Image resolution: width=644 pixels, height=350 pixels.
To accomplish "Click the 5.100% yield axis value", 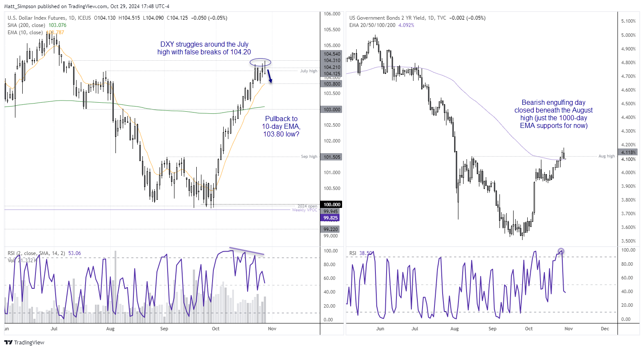I will pyautogui.click(x=628, y=21).
